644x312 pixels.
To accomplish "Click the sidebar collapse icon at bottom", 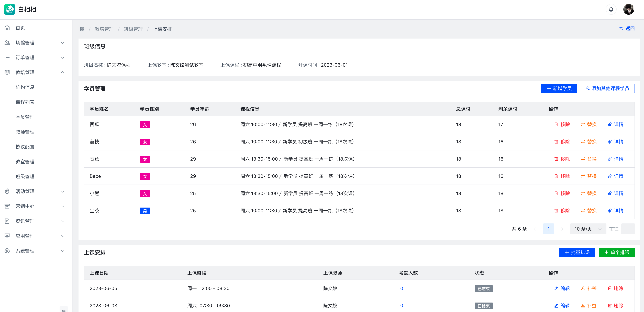I will (x=63, y=310).
